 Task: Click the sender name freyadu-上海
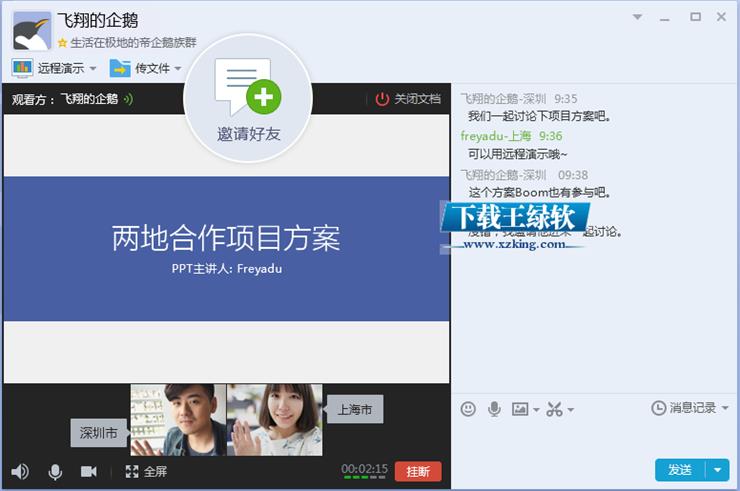click(x=496, y=136)
